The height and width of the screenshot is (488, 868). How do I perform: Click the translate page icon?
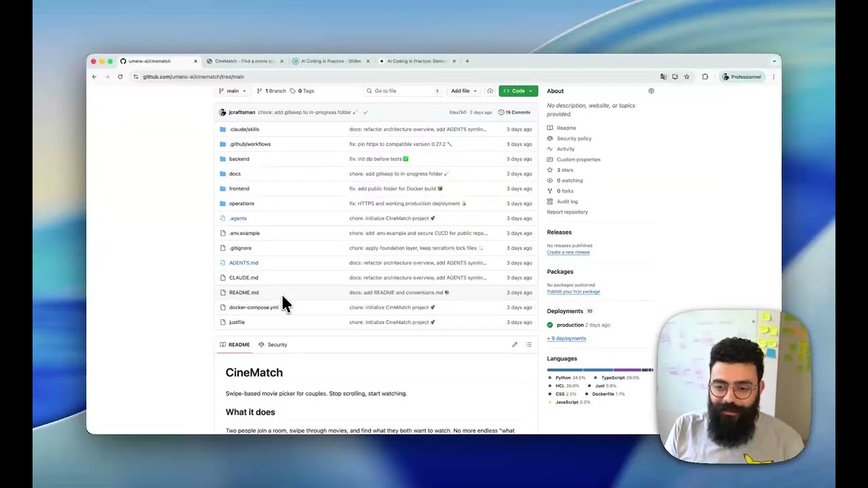tap(663, 77)
